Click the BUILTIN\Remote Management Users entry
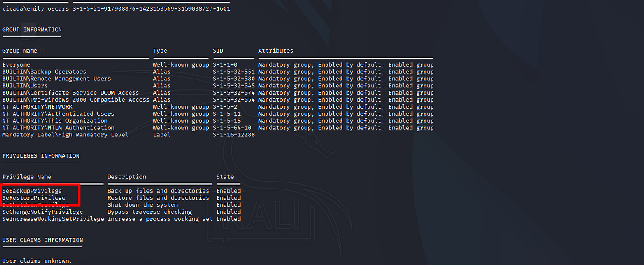This screenshot has width=644, height=265. click(57, 79)
